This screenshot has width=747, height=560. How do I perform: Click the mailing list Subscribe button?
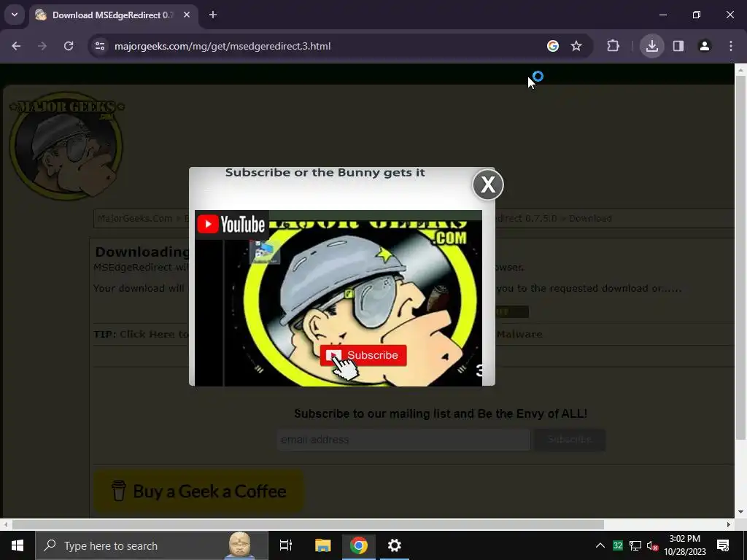tap(570, 440)
